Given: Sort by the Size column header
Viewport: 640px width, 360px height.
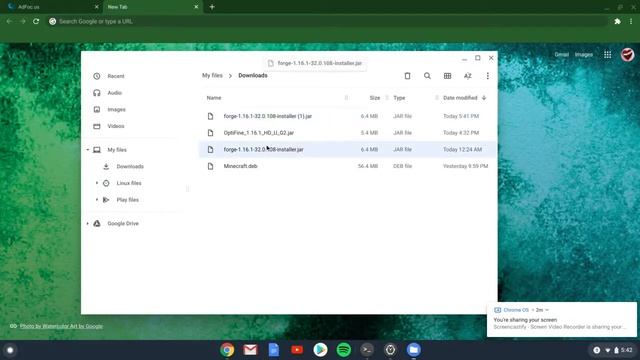Looking at the screenshot, I should (375, 98).
